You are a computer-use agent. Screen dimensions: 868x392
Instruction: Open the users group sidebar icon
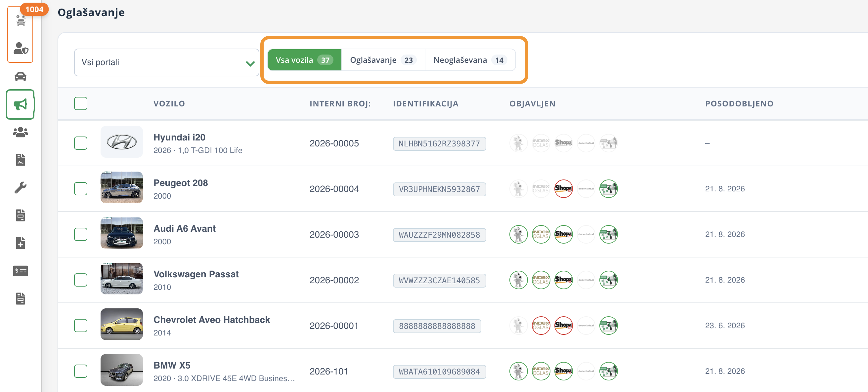(x=21, y=132)
